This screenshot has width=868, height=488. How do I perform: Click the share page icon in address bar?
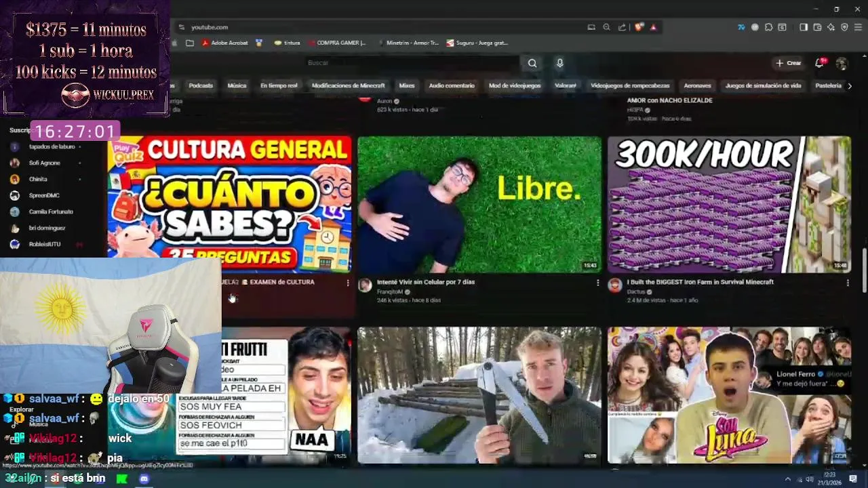click(622, 27)
